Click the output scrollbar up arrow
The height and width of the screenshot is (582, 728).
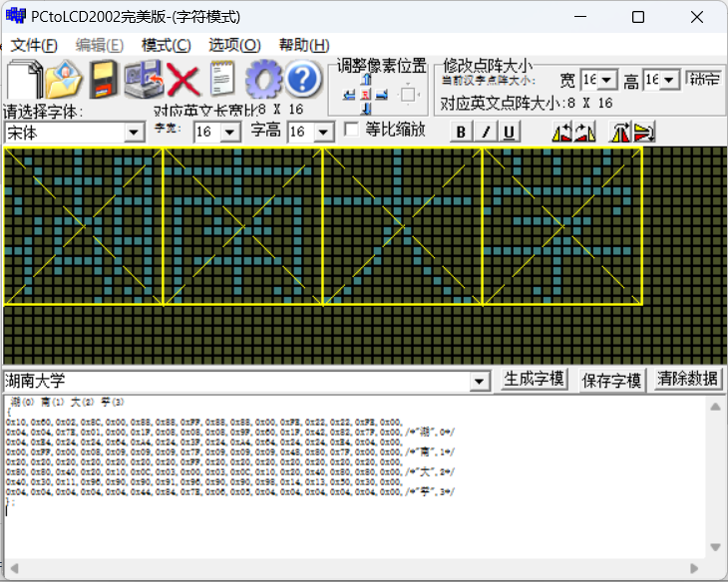[x=715, y=407]
